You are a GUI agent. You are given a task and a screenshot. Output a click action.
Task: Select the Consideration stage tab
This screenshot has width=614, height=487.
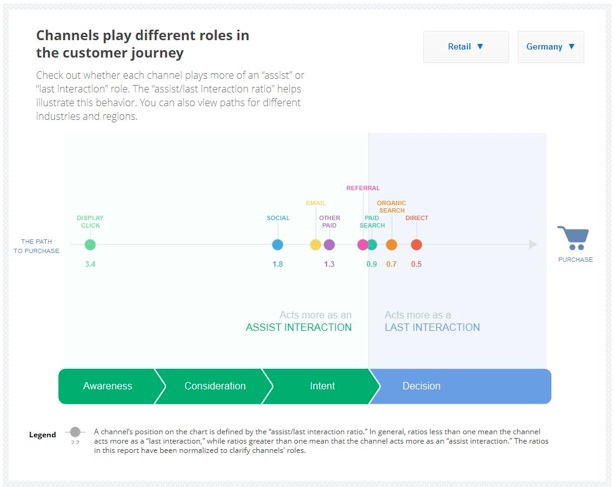coord(215,386)
